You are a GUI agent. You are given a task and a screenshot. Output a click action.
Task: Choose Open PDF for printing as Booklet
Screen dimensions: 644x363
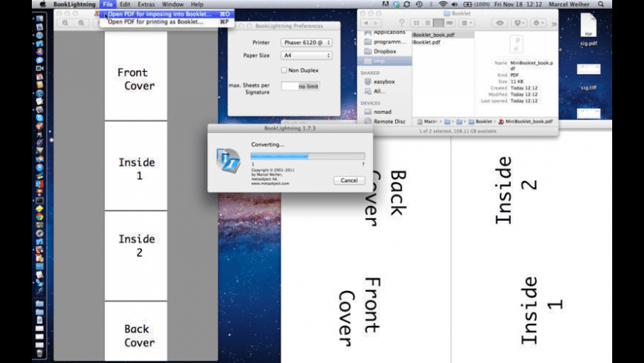(x=167, y=21)
